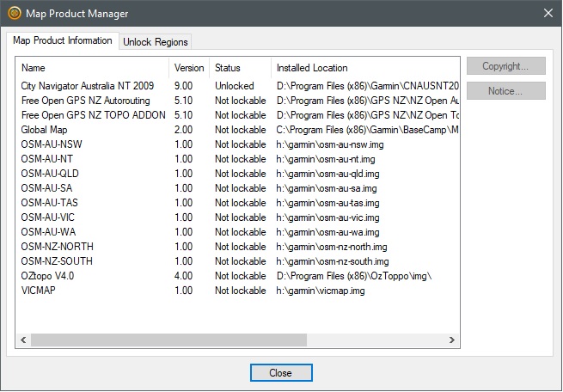This screenshot has width=563, height=392.
Task: Click the BaseCamp install path of Global Map
Action: pos(367,130)
